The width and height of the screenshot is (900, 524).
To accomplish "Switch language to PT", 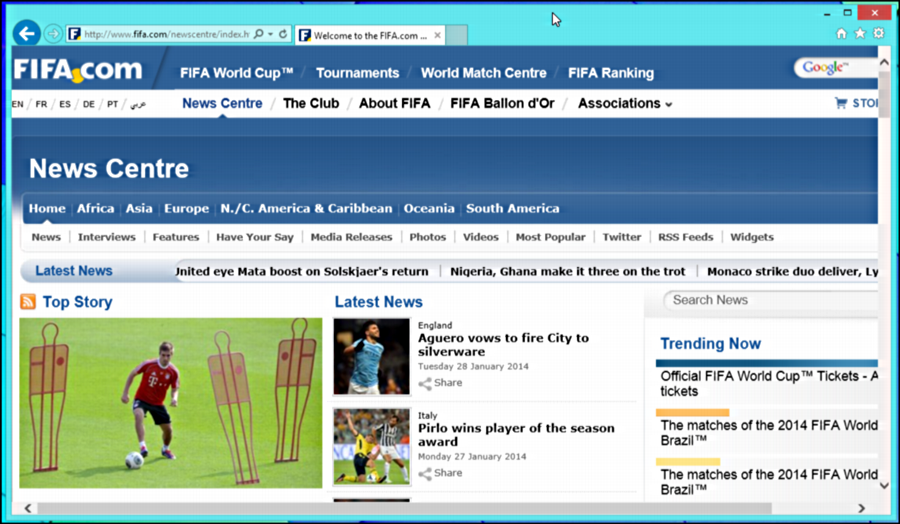I will [112, 104].
